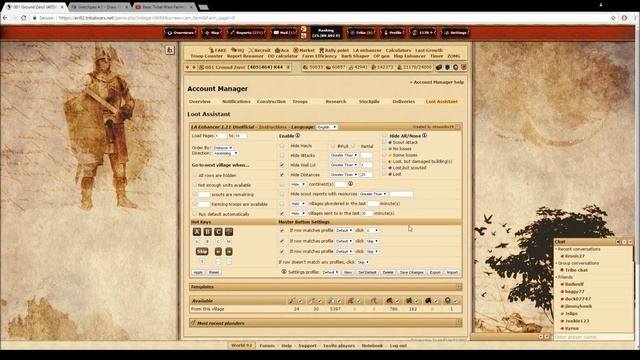Image resolution: width=640 pixels, height=360 pixels.
Task: Open Profile from the top bar
Action: 392,33
